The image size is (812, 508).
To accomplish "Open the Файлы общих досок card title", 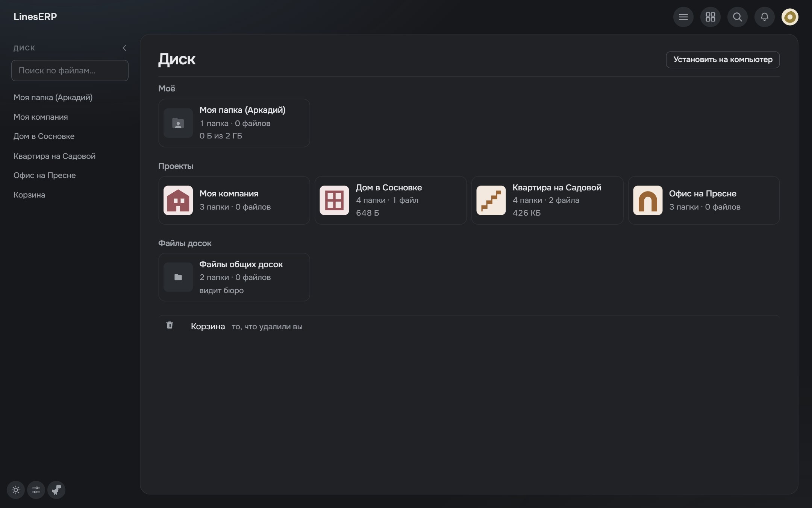I will coord(241,265).
